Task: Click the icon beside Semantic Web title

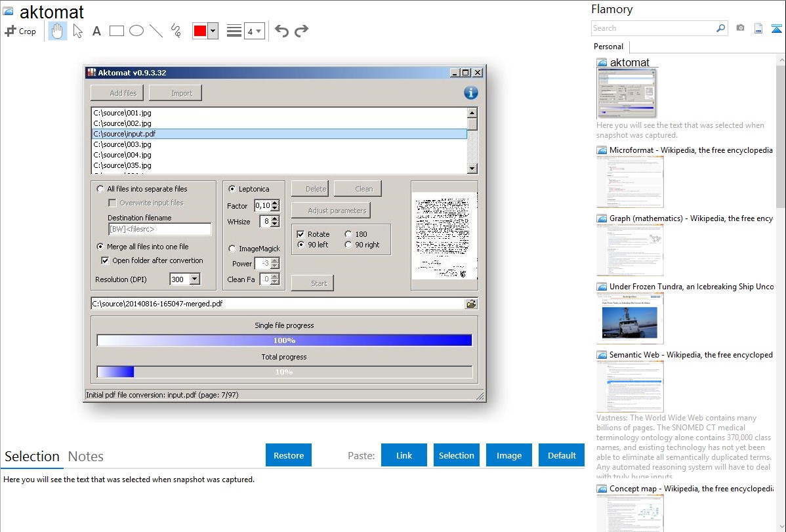Action: click(602, 355)
